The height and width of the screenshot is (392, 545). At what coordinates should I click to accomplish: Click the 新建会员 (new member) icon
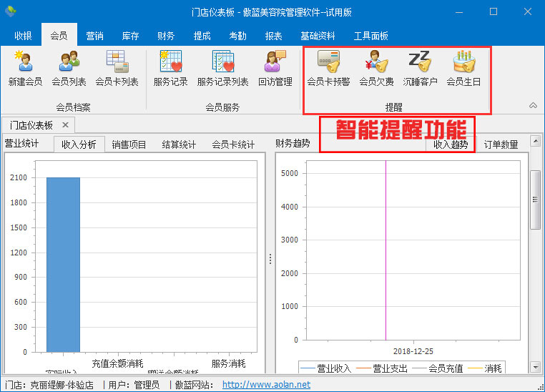[25, 69]
